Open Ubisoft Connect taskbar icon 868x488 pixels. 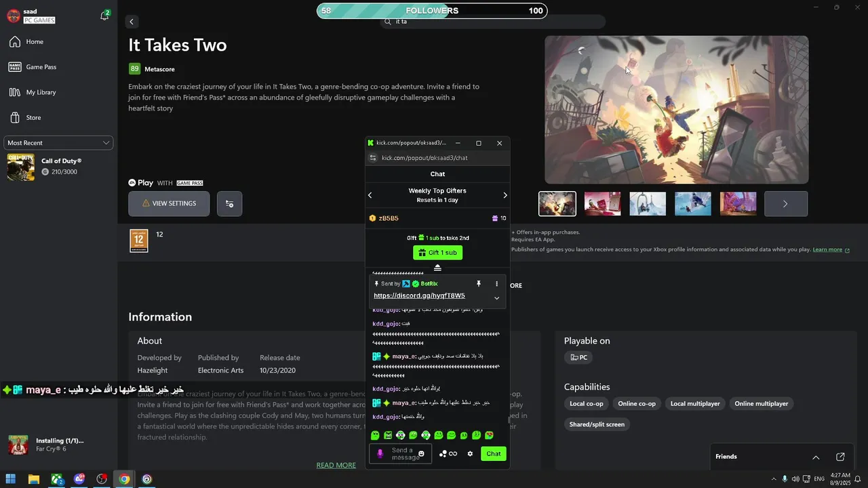point(146,479)
